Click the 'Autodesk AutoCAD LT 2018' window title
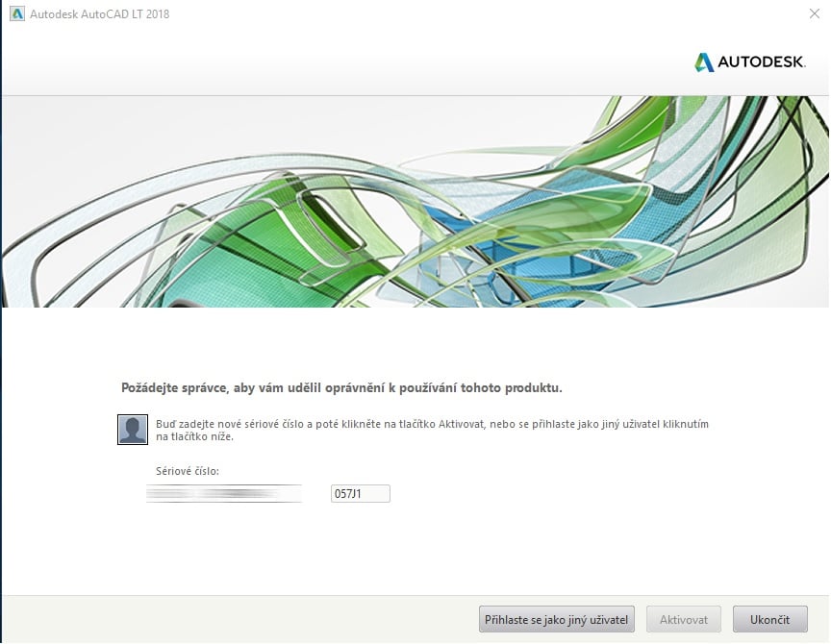This screenshot has height=644, width=831. (100, 14)
